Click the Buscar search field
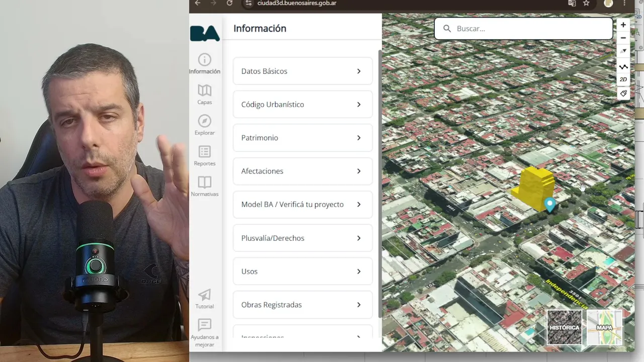This screenshot has height=362, width=644. [x=524, y=29]
